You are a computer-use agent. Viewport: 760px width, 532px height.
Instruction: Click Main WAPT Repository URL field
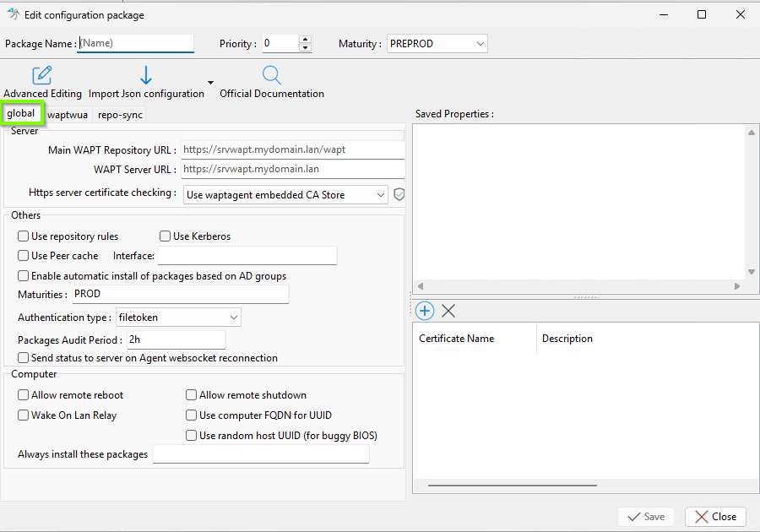pos(293,149)
